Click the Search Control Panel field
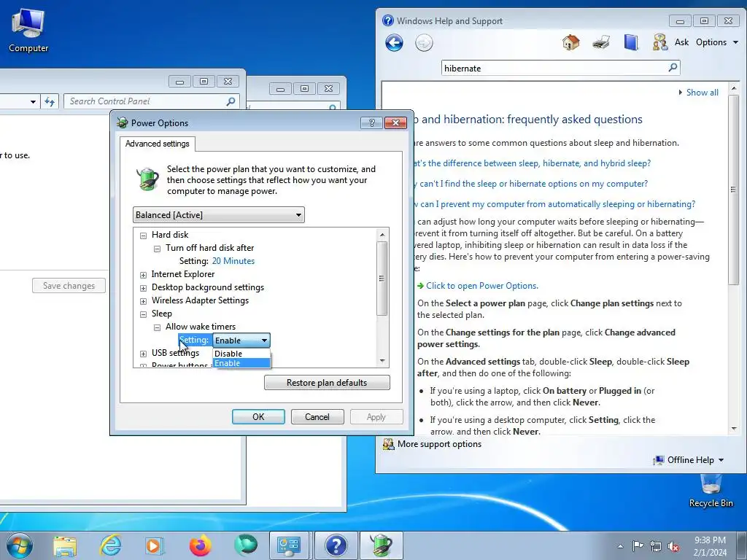Screen dimensions: 747x560 (x=152, y=101)
